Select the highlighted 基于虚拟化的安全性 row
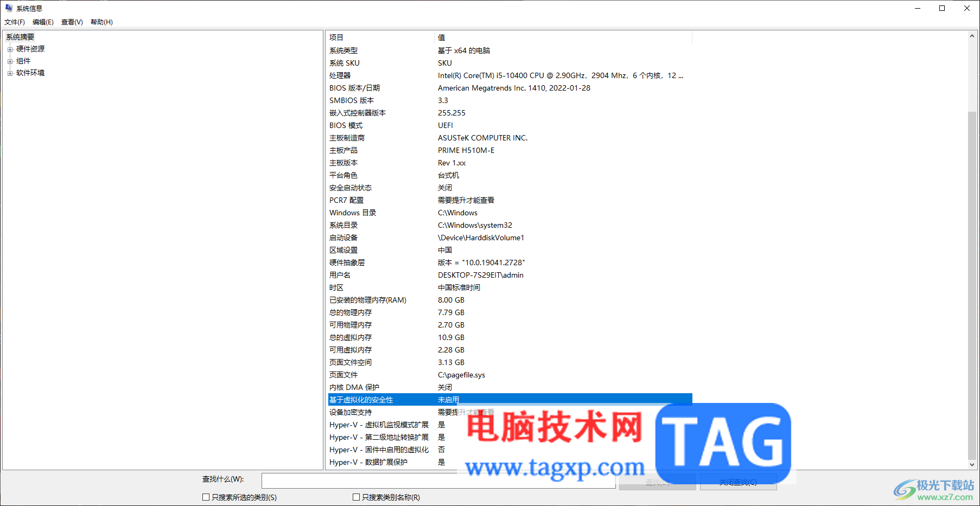Screen dimensions: 980x506 pyautogui.click(x=510, y=400)
